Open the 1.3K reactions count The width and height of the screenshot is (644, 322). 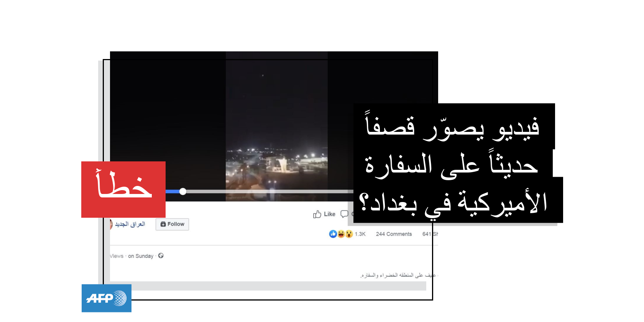click(x=360, y=234)
